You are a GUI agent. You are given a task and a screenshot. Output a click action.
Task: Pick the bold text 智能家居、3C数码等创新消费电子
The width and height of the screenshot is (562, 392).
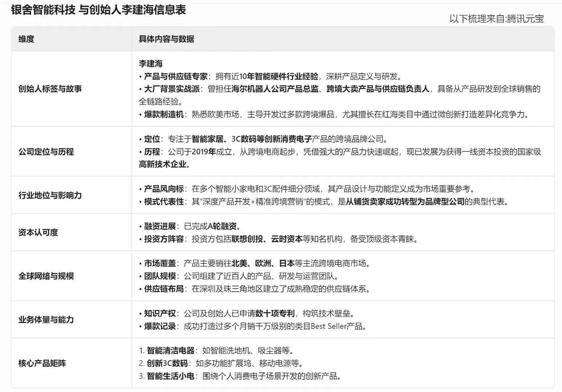click(x=252, y=139)
